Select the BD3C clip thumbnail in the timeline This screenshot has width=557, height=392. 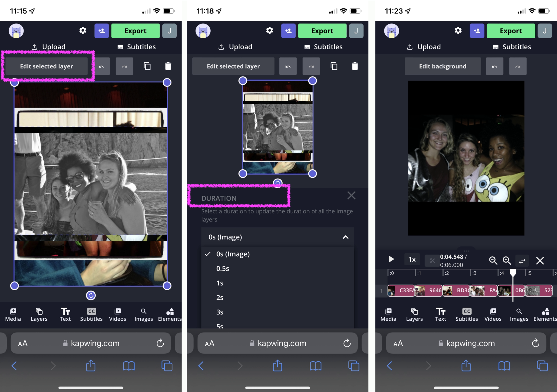point(456,290)
